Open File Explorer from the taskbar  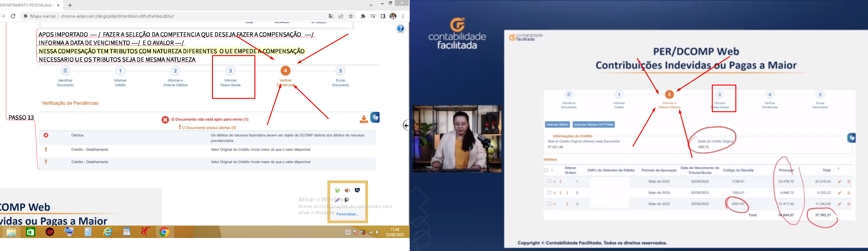pos(11,232)
